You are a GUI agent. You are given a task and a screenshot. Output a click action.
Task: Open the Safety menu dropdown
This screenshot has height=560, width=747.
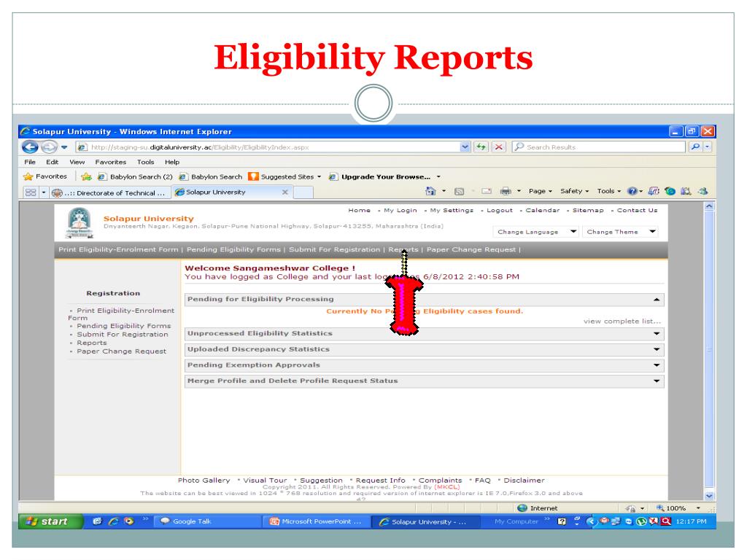click(575, 191)
